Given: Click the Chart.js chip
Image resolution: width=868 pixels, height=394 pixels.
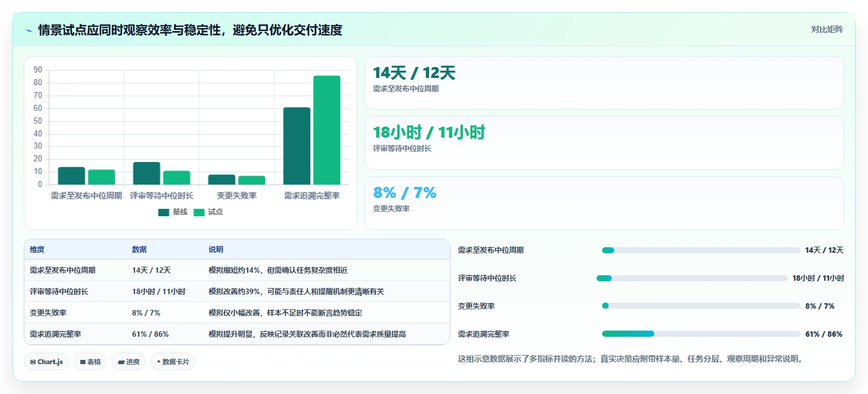Looking at the screenshot, I should (x=47, y=362).
